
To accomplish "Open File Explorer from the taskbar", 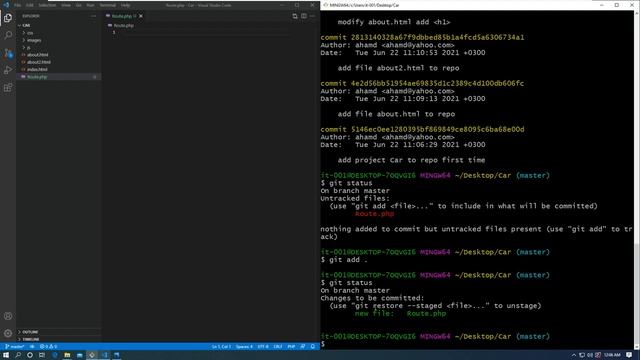I will coord(67,355).
